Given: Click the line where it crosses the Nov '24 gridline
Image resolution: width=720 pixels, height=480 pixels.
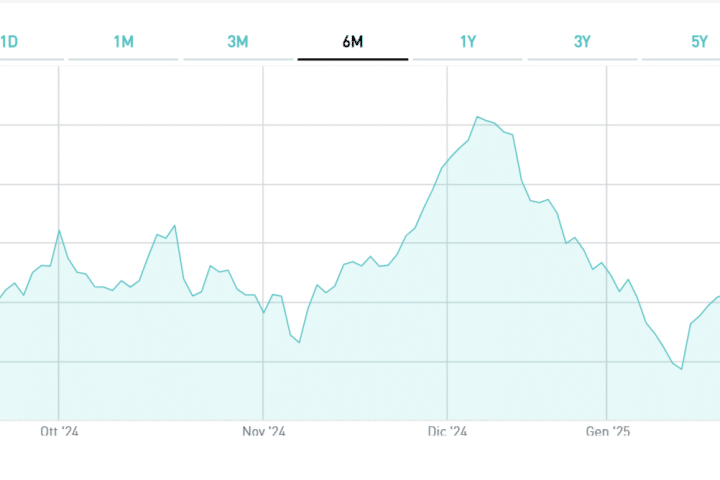Looking at the screenshot, I should click(x=264, y=313).
